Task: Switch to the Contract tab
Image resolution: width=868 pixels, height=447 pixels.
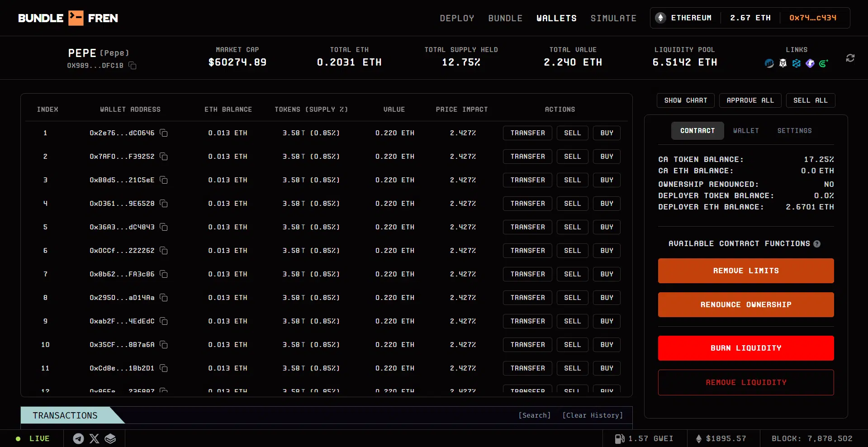Action: click(x=697, y=131)
